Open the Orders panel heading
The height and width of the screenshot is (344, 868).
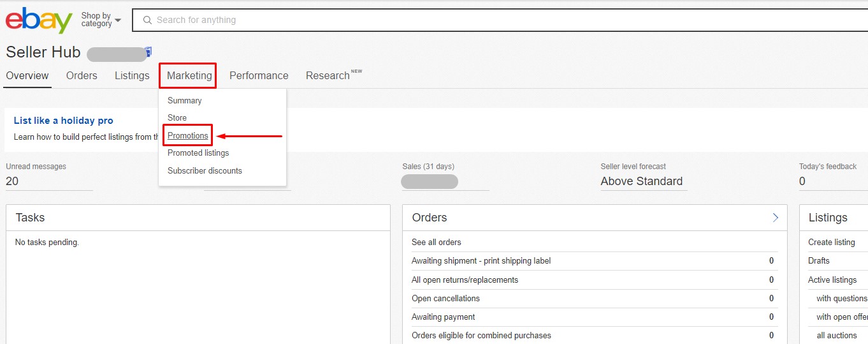430,218
